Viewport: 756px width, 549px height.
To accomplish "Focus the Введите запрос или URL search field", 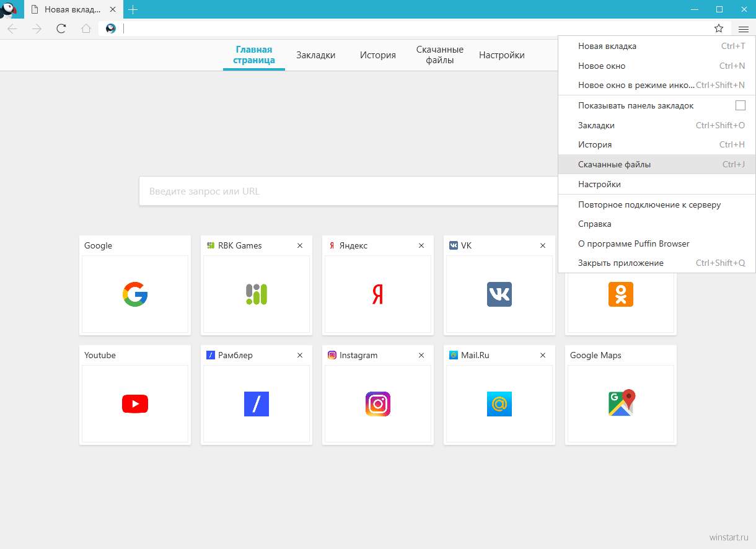I will (x=348, y=191).
